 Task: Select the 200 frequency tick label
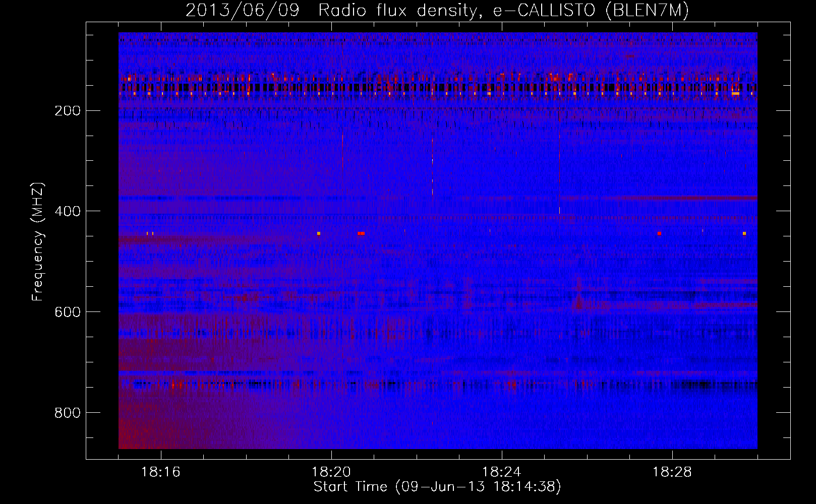[68, 111]
